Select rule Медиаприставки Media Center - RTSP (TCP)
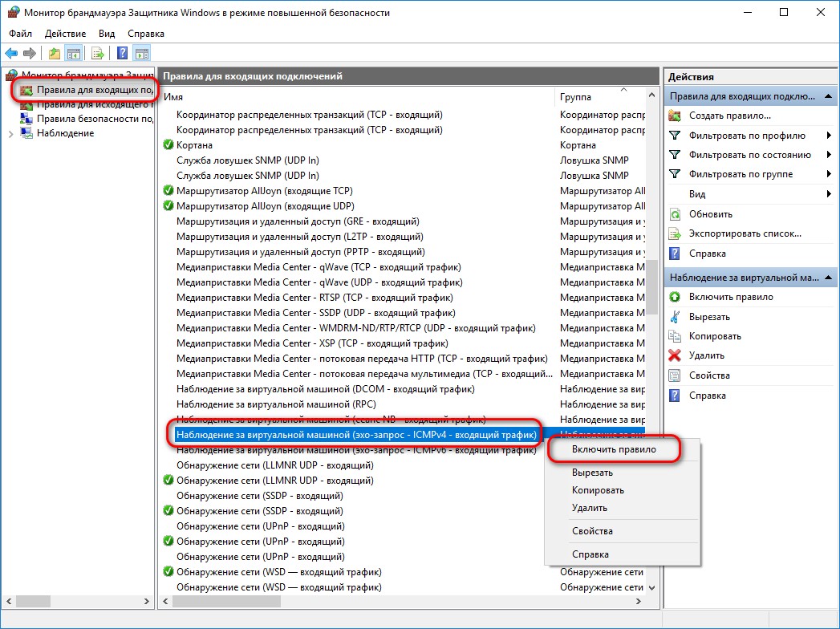840x629 pixels. pyautogui.click(x=314, y=298)
